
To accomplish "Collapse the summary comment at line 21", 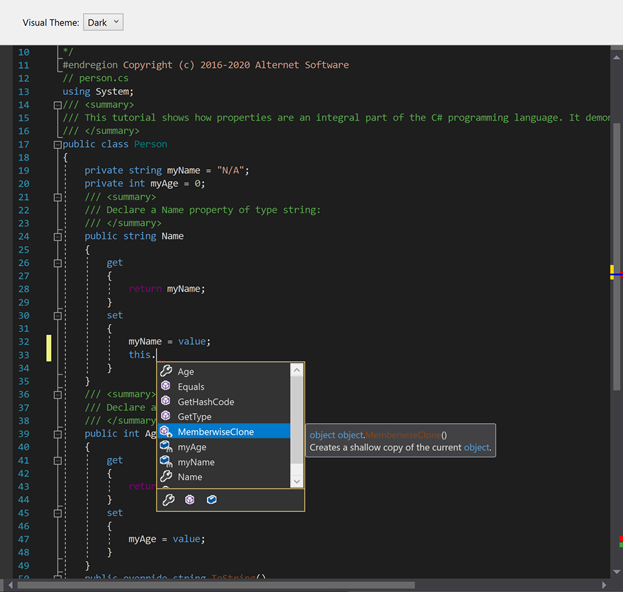I will (x=58, y=197).
